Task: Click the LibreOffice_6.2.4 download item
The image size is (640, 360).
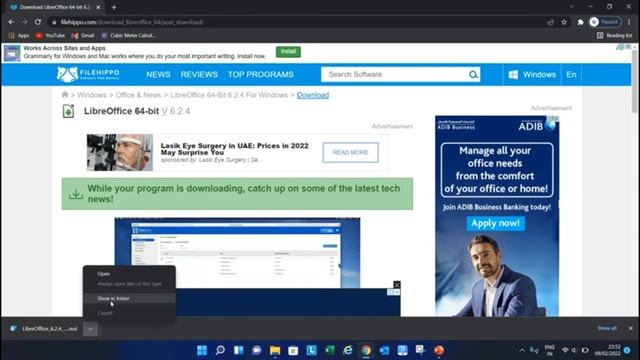Action: [x=44, y=329]
